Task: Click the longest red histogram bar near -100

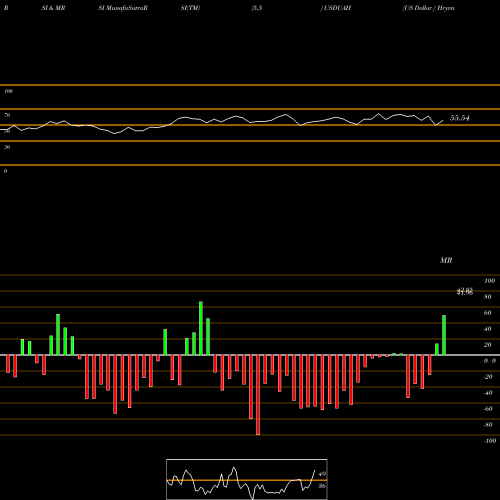Action: pos(258,395)
